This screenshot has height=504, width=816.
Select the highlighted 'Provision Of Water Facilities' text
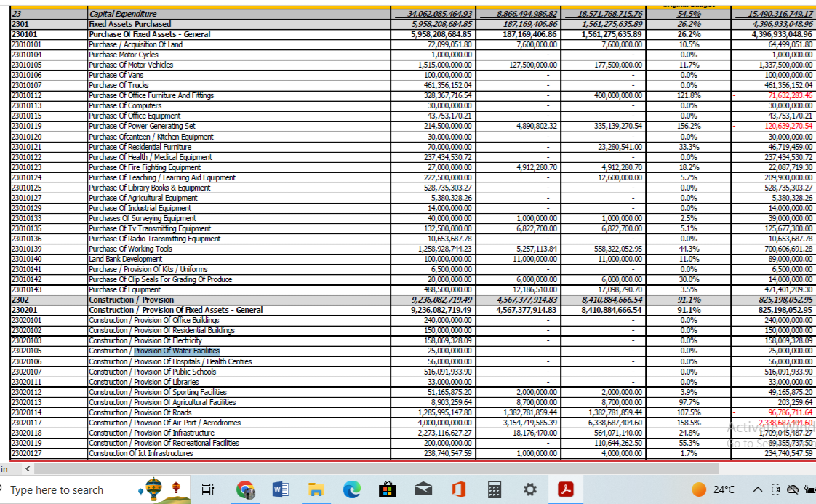(177, 351)
